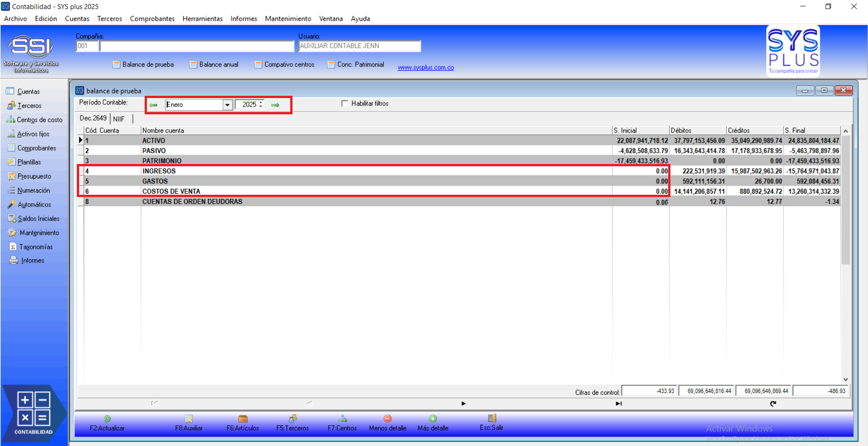Click F2:Actualizar refresh button
Screen dimensions: 868x446
107,423
